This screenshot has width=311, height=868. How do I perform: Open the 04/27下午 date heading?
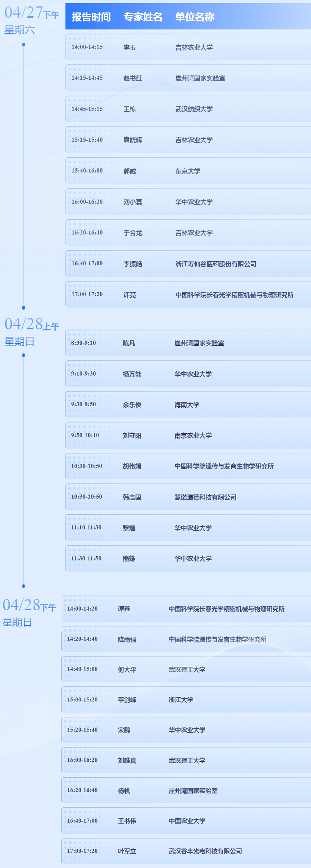pyautogui.click(x=31, y=13)
